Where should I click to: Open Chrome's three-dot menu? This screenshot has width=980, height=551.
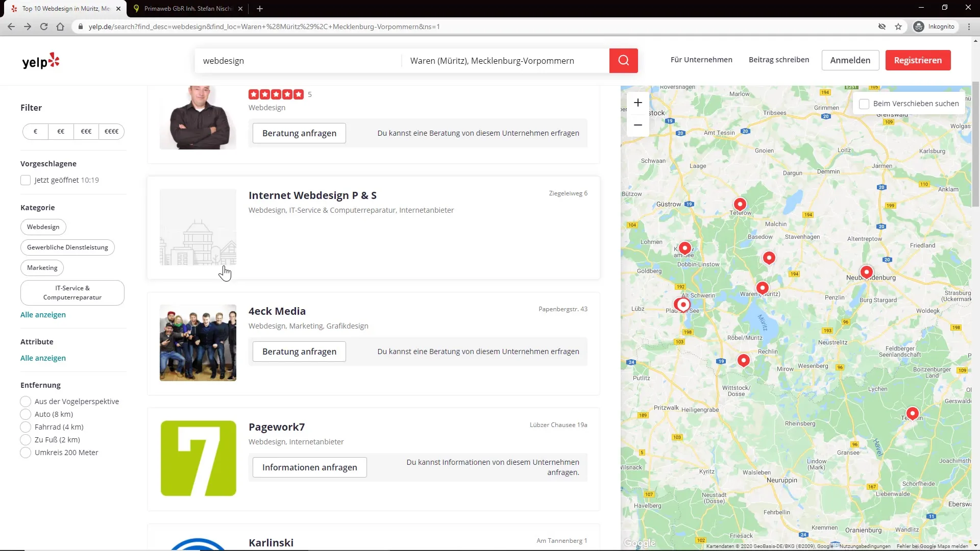[969, 27]
